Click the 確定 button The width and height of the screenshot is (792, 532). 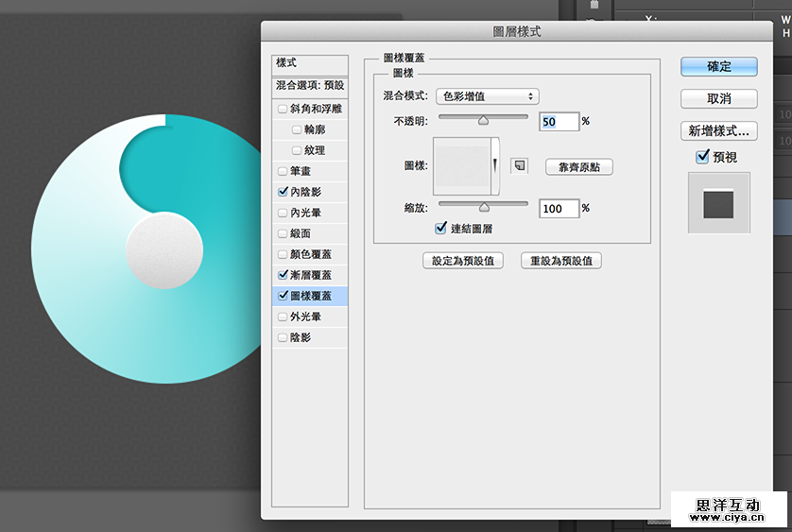click(x=719, y=66)
